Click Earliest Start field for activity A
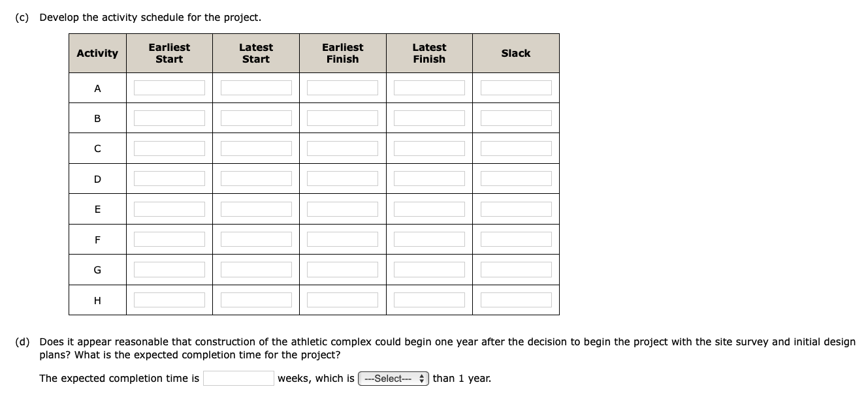 169,87
